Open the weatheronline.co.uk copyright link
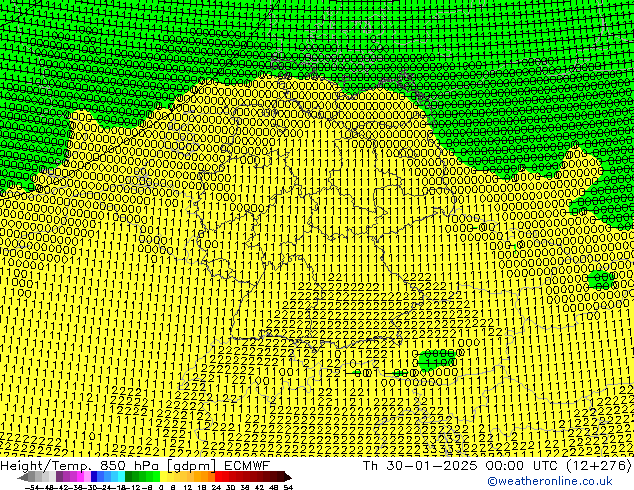634x490 pixels. pyautogui.click(x=550, y=481)
